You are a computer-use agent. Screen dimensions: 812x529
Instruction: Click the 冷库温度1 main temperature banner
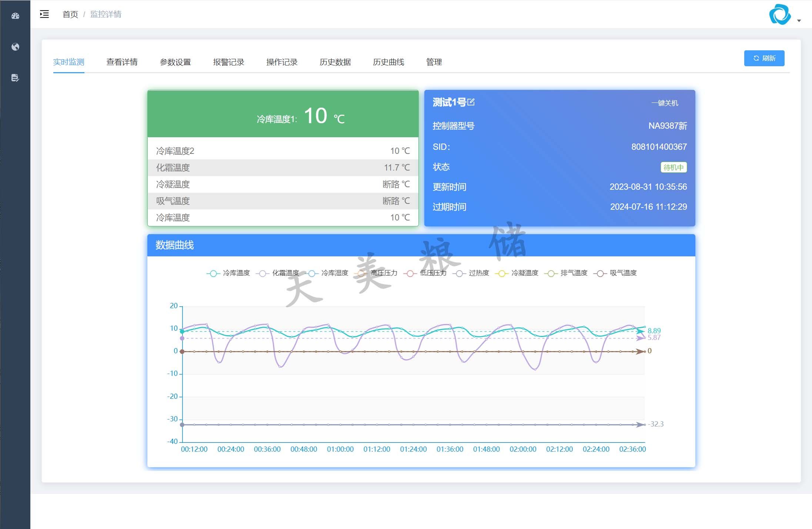[283, 114]
